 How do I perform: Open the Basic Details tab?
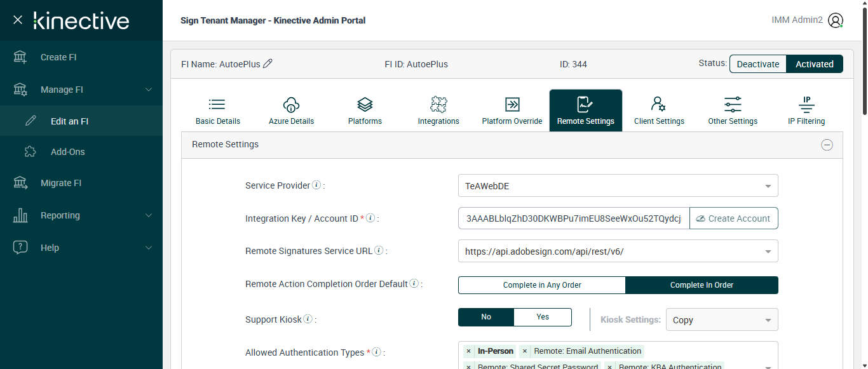point(218,111)
